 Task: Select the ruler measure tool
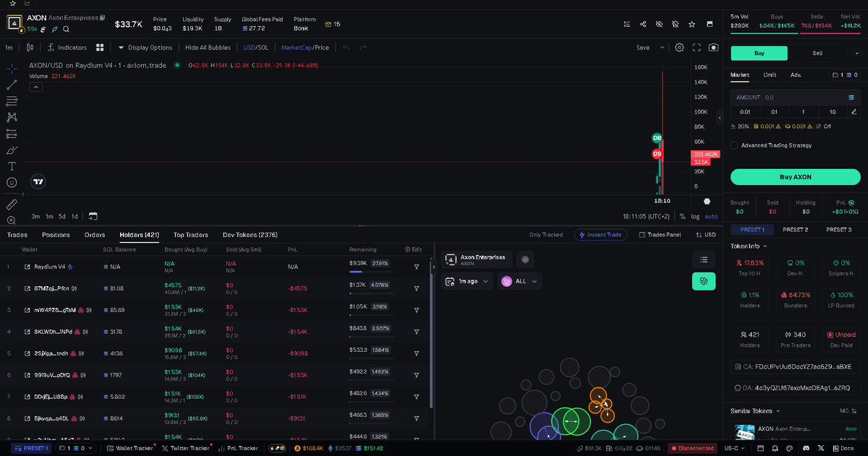tap(12, 205)
